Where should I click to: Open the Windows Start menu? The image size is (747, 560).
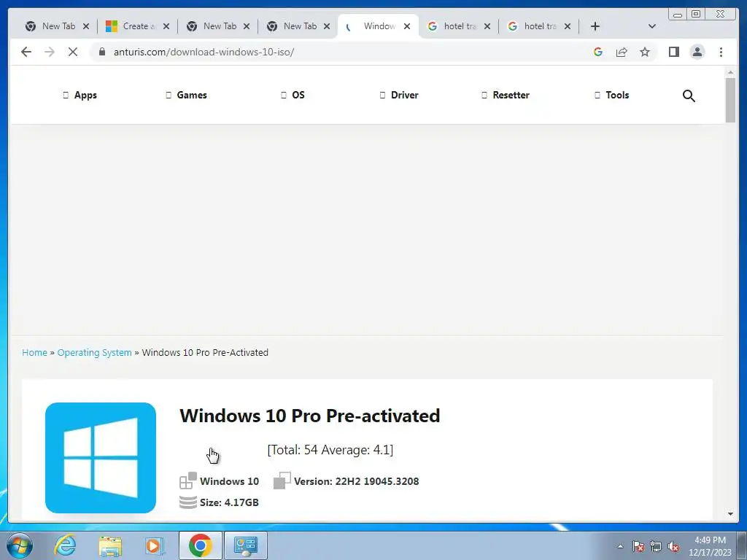20,545
